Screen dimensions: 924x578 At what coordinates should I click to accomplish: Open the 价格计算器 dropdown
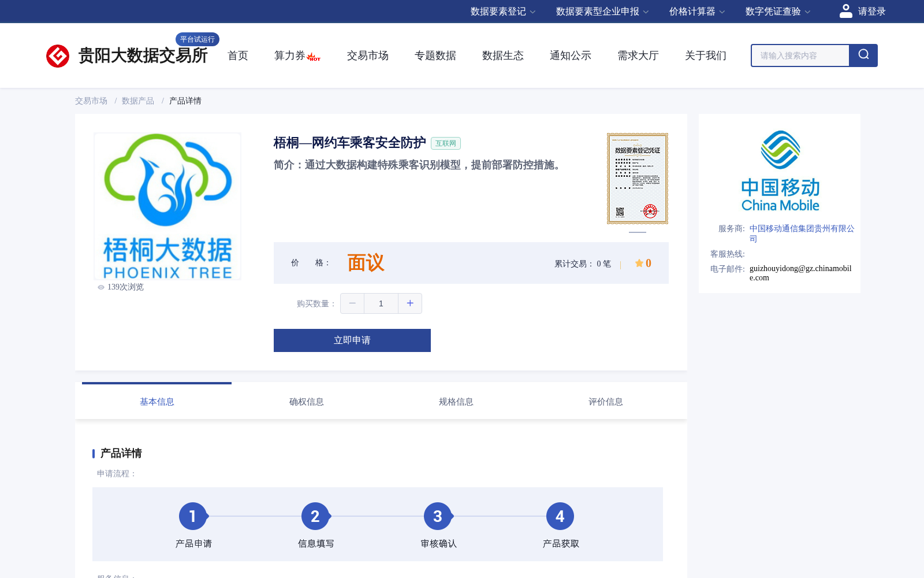tap(697, 12)
